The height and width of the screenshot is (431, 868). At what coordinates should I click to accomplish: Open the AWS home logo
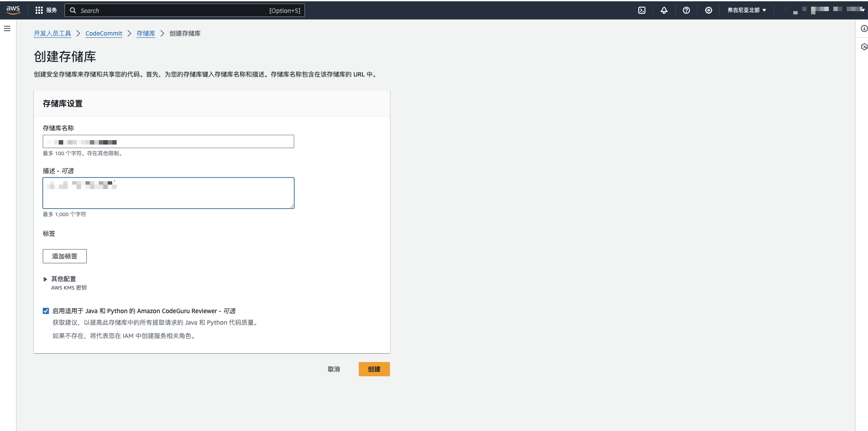click(13, 10)
